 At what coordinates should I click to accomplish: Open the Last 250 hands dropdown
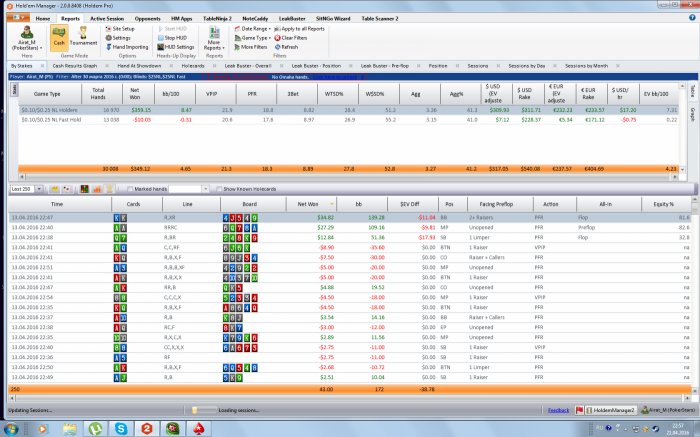(26, 189)
